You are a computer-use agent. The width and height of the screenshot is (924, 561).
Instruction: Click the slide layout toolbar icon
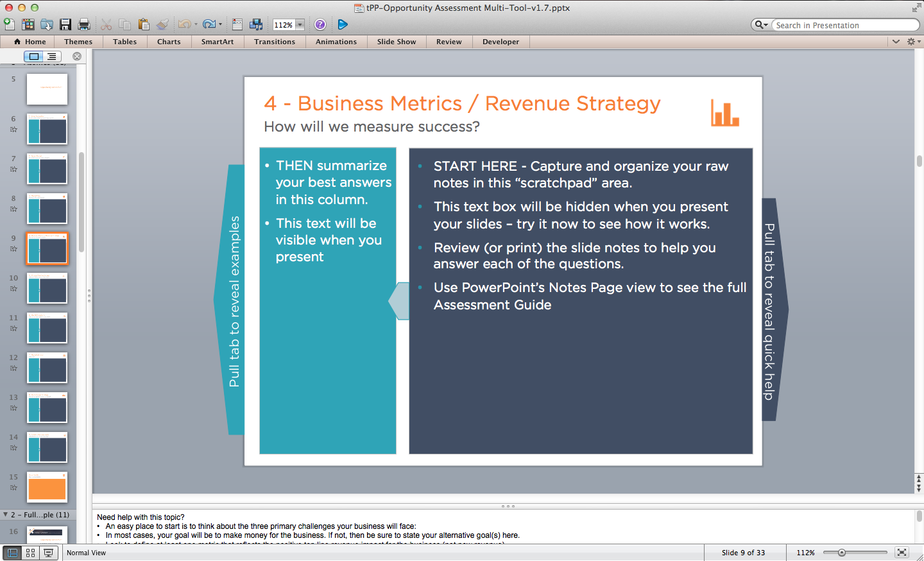[x=237, y=24]
